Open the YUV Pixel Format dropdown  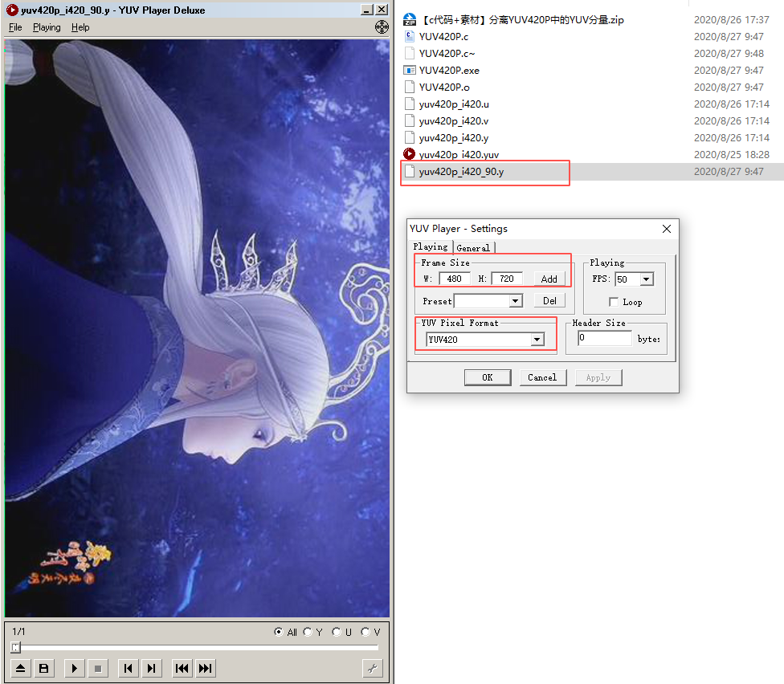pos(537,340)
